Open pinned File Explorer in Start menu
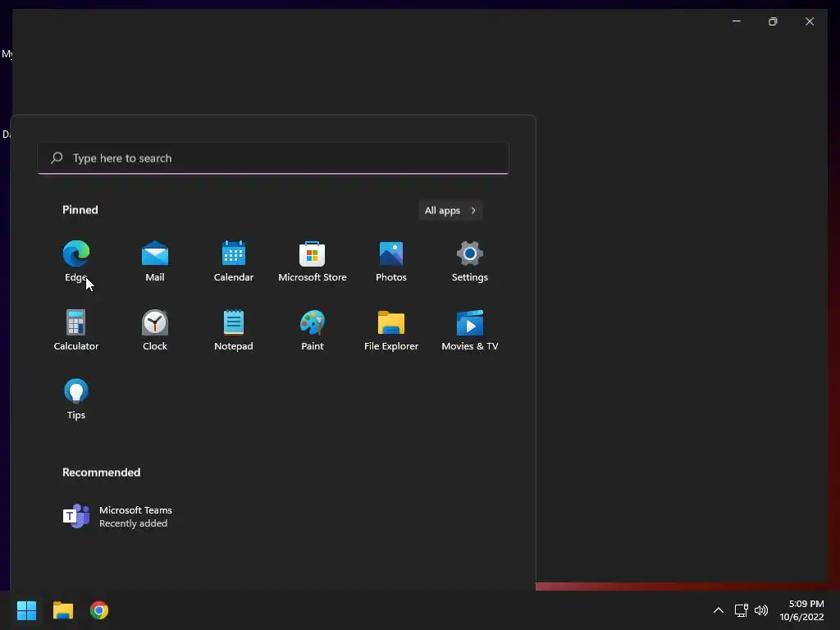 pyautogui.click(x=391, y=331)
